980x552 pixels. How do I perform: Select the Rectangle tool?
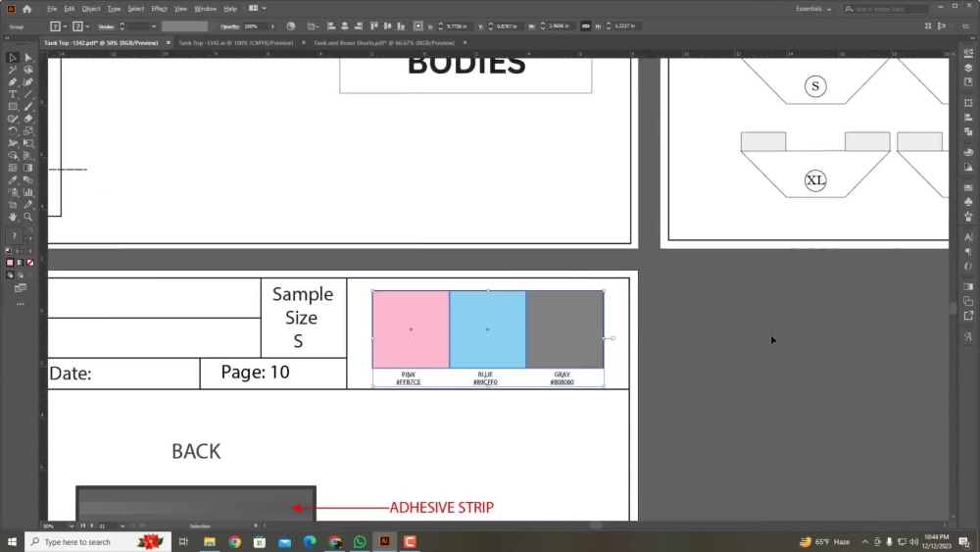13,106
